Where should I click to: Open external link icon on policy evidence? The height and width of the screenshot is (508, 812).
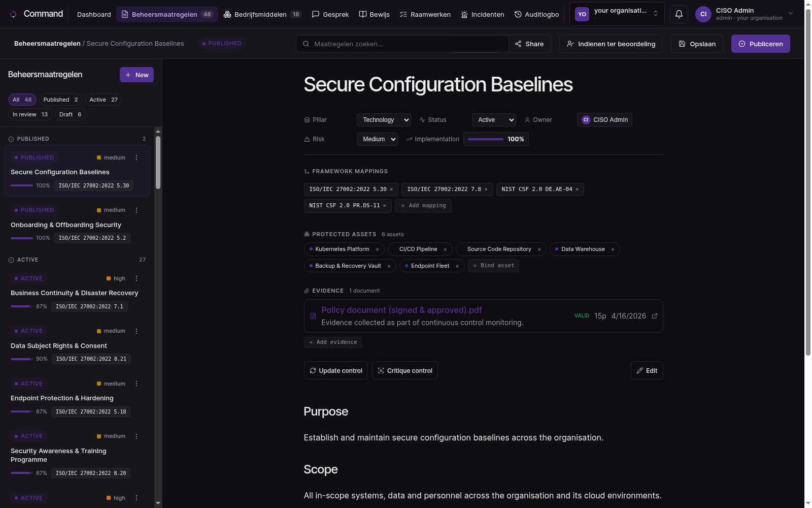tap(655, 316)
